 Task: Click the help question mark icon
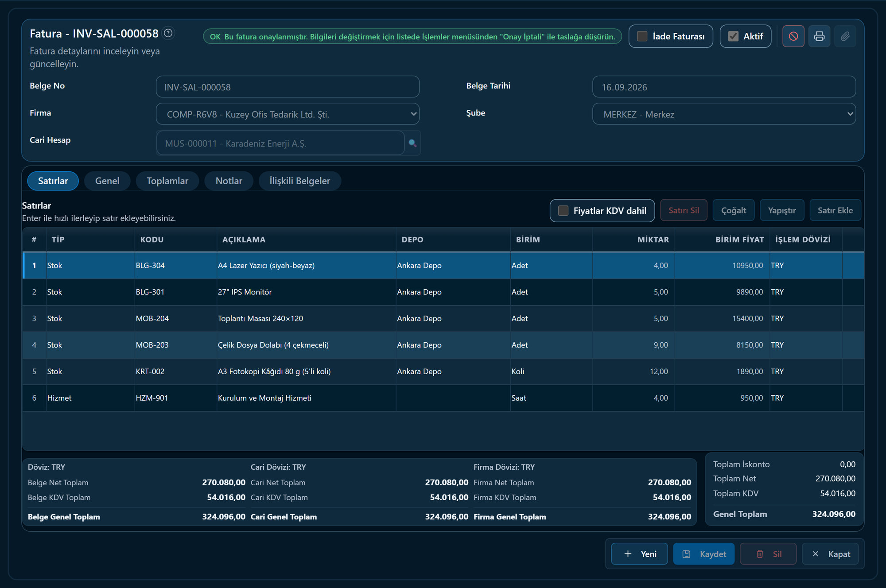(168, 33)
